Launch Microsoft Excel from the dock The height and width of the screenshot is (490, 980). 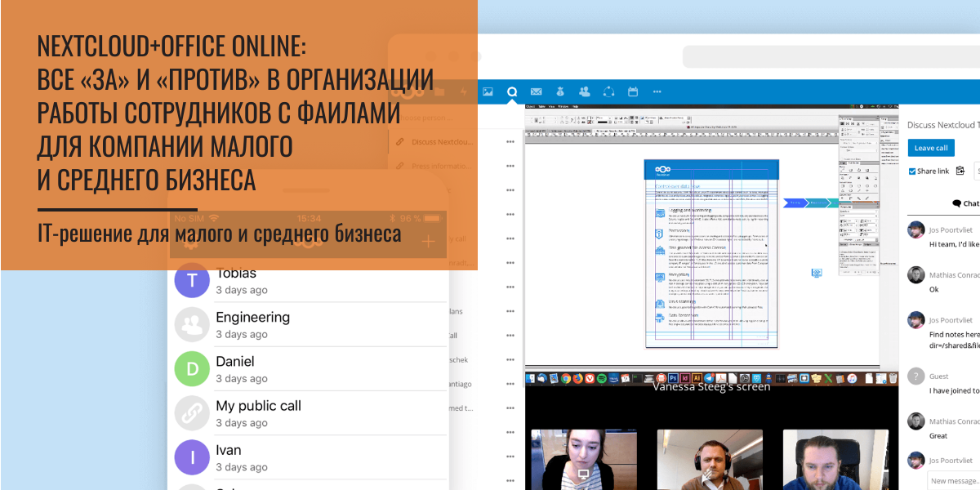tap(827, 378)
